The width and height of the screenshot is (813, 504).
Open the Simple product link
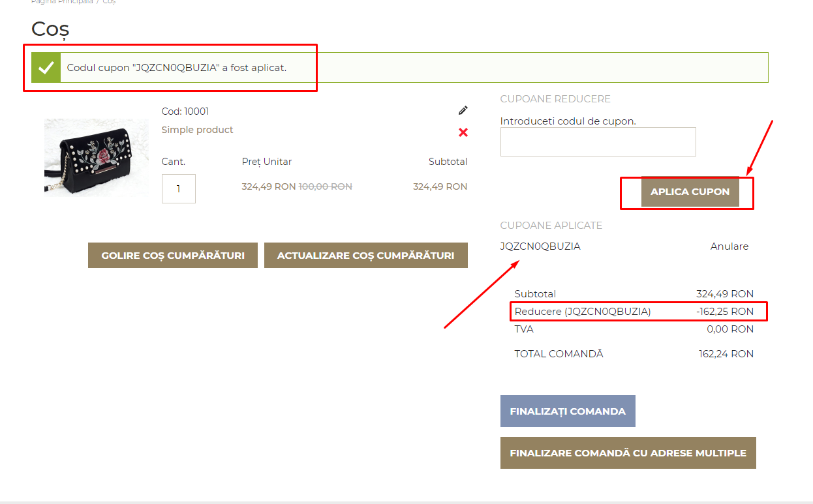197,130
